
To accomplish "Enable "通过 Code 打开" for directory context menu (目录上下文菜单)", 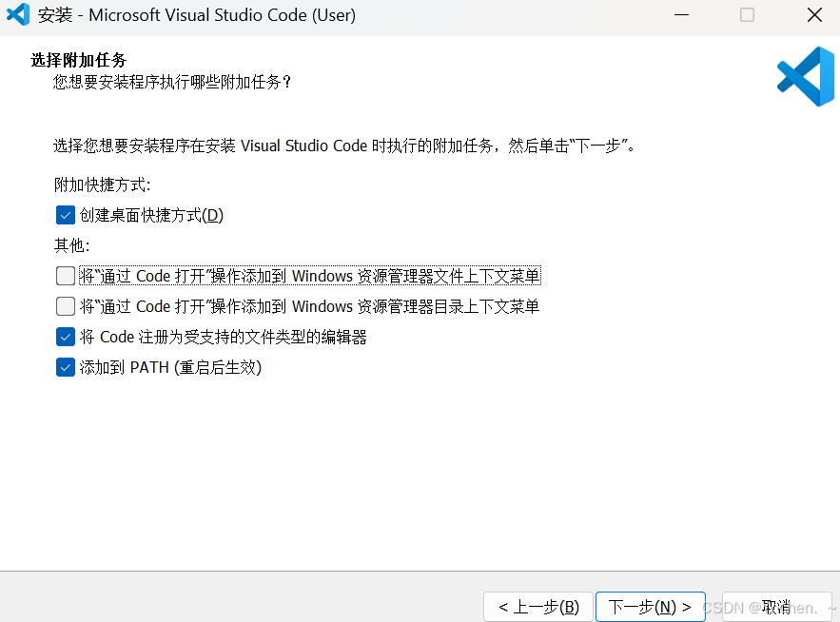I will tap(66, 306).
